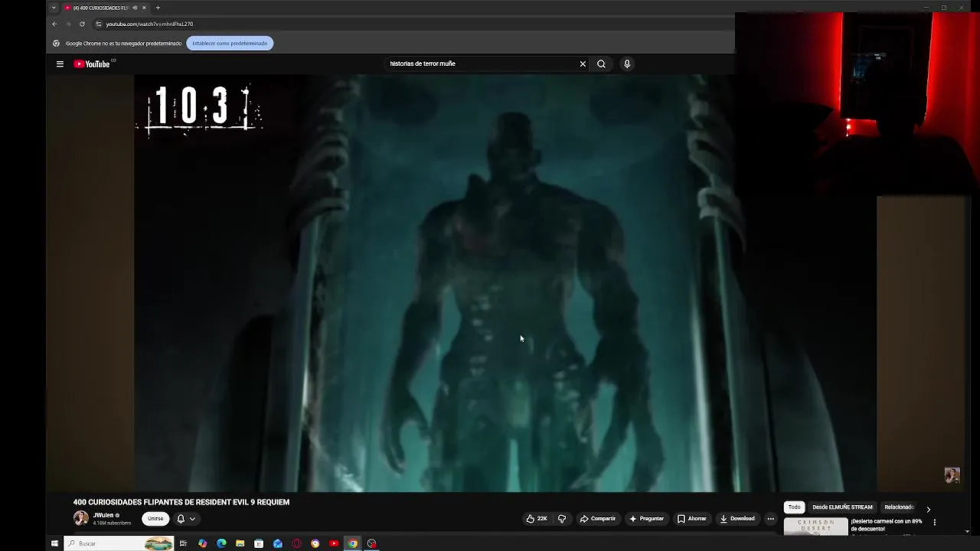Screen dimensions: 980x551
Task: Clear the search box text
Action: 583,64
